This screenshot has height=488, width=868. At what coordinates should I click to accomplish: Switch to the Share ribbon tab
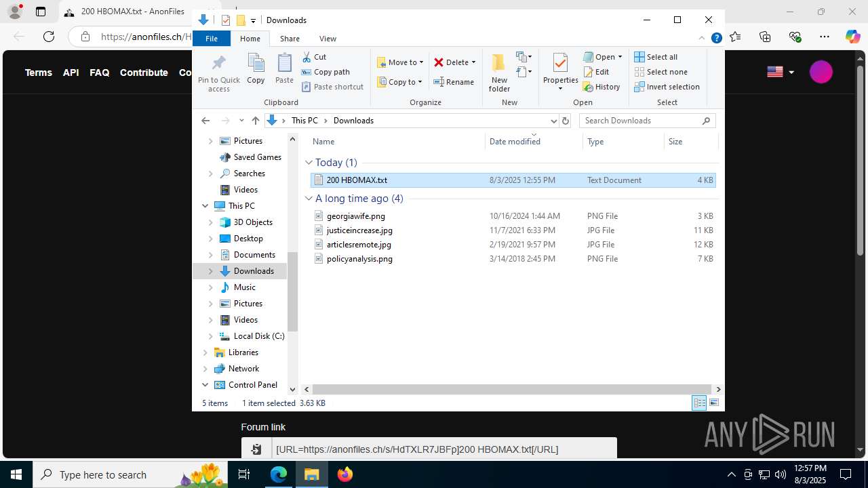click(x=290, y=39)
